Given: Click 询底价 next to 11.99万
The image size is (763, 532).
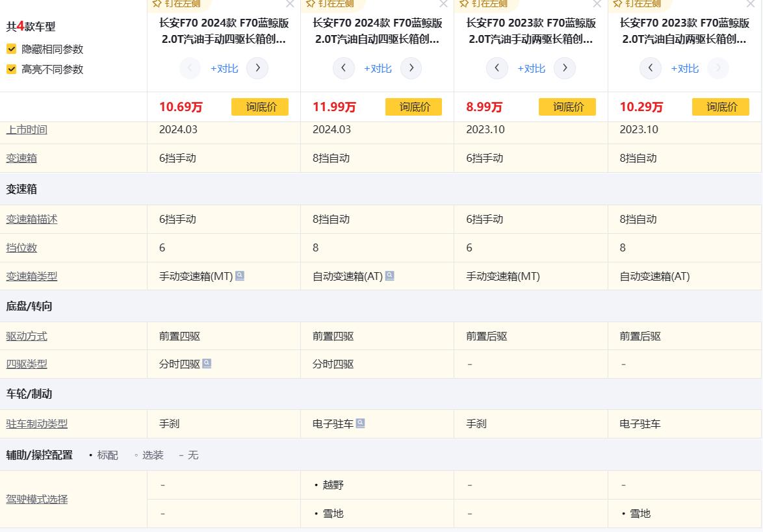Looking at the screenshot, I should [413, 107].
